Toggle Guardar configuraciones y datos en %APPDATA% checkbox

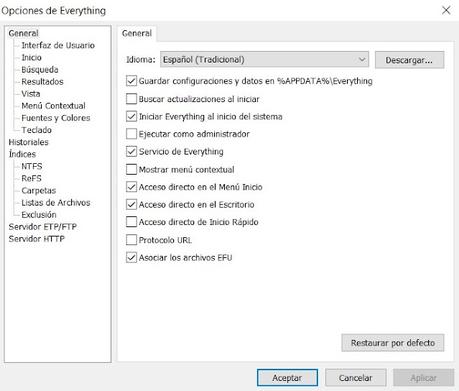[x=131, y=81]
